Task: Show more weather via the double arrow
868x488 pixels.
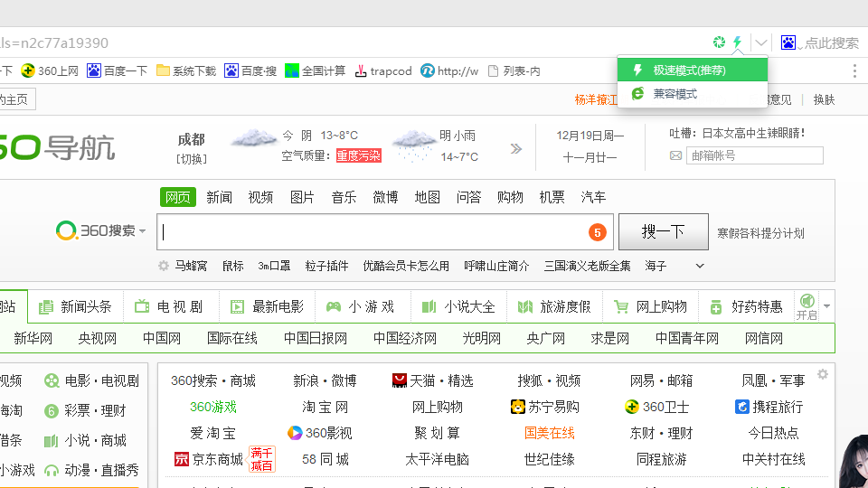Action: coord(516,148)
